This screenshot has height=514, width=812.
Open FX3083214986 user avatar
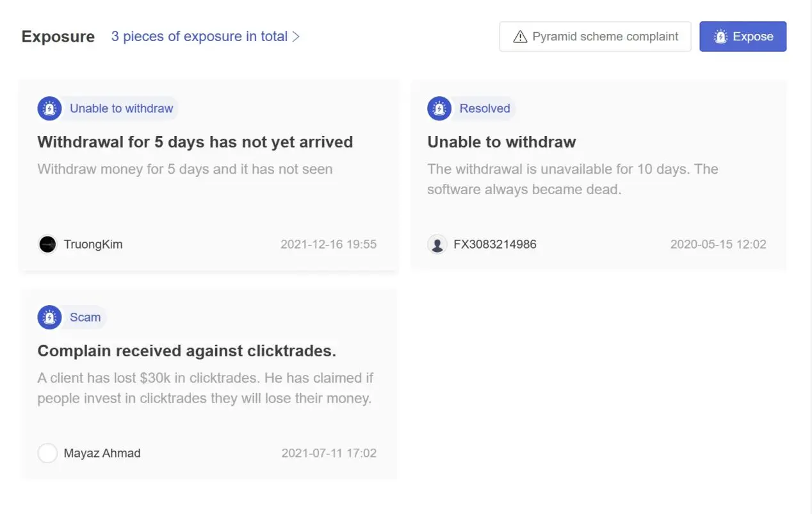click(437, 244)
